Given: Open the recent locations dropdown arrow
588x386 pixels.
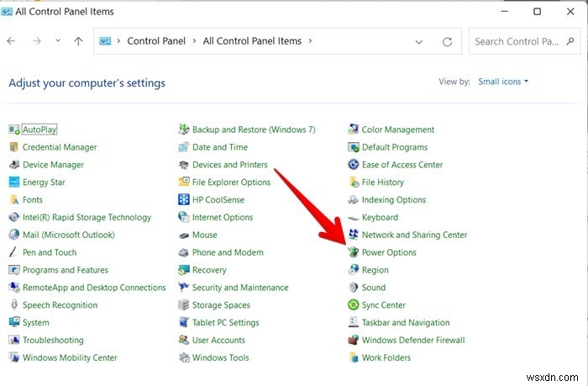Looking at the screenshot, I should pyautogui.click(x=58, y=40).
